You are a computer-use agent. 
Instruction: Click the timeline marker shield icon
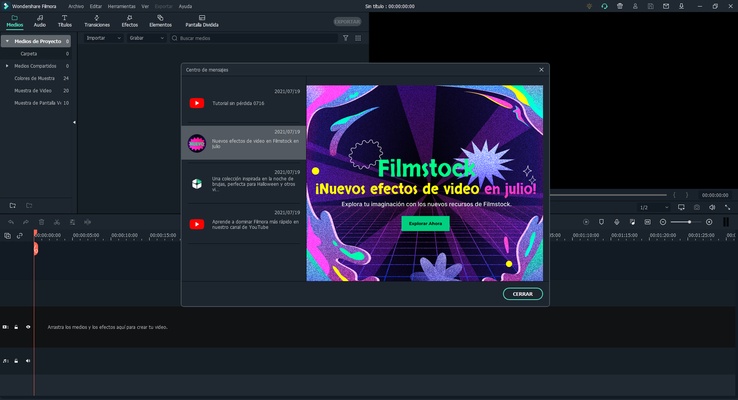(601, 222)
